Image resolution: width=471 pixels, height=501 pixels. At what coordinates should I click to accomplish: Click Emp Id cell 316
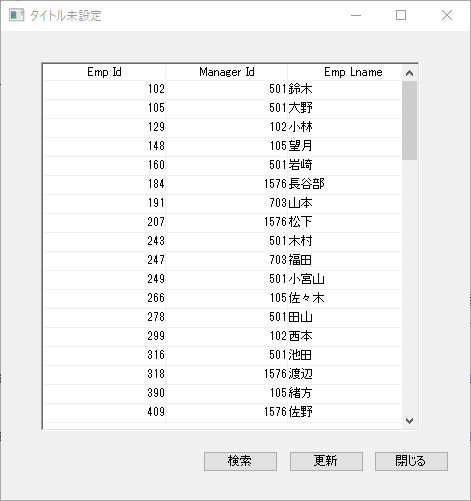(104, 355)
